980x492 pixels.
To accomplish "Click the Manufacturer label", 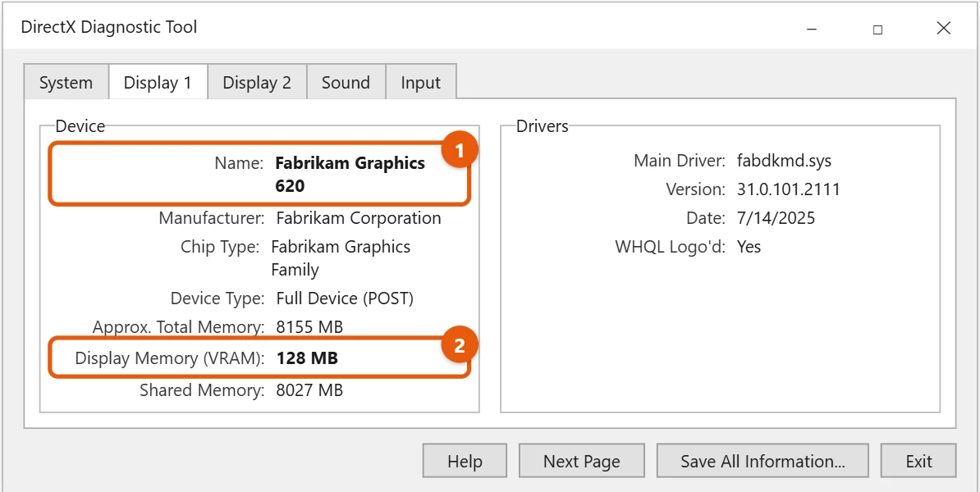I will point(212,218).
